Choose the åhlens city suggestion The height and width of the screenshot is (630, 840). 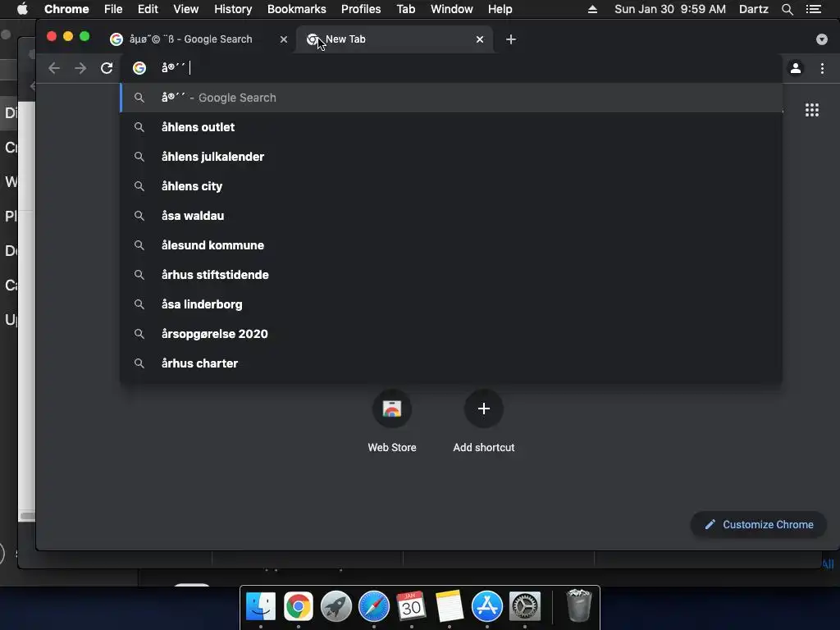click(x=451, y=186)
